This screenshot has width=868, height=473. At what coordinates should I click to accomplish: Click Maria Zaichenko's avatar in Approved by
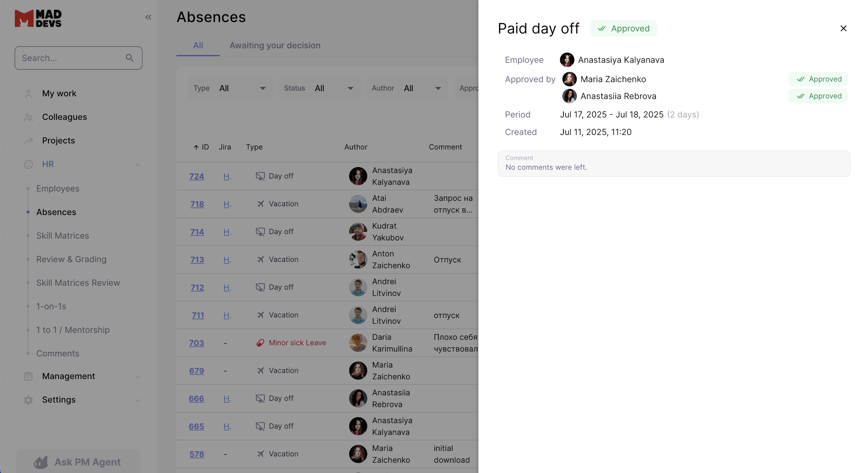(x=569, y=79)
